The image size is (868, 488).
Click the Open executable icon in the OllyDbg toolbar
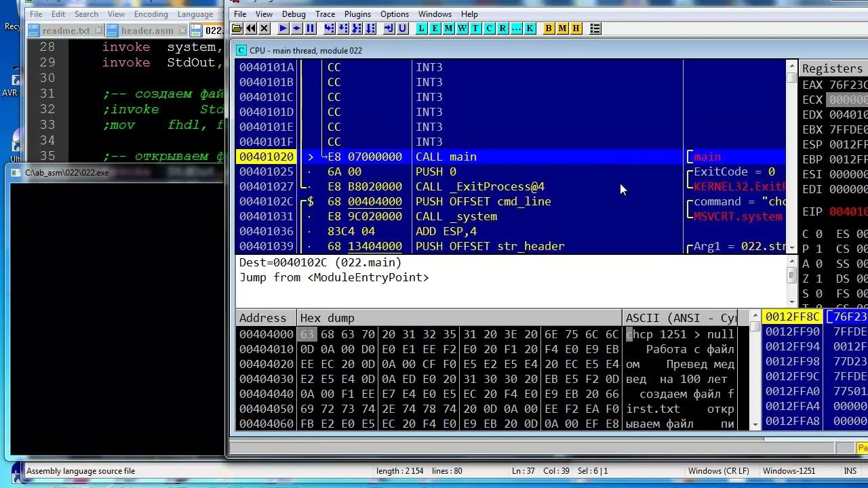237,28
